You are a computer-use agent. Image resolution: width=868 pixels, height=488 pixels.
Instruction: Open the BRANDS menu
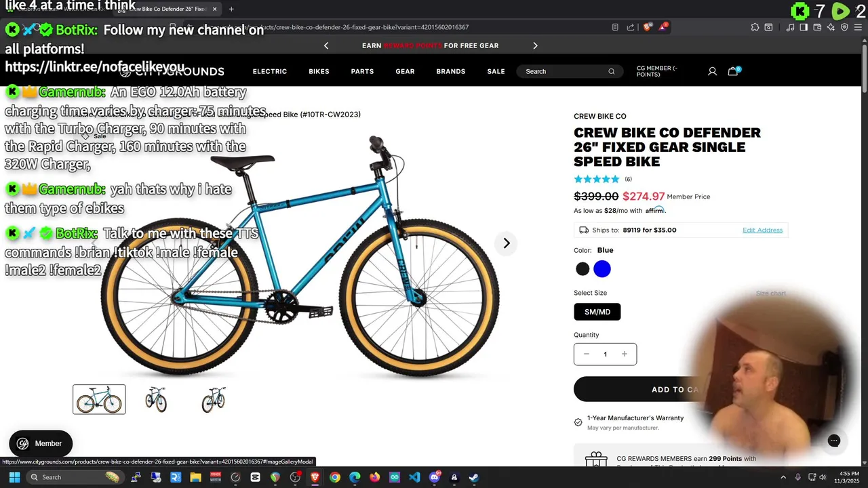click(451, 71)
